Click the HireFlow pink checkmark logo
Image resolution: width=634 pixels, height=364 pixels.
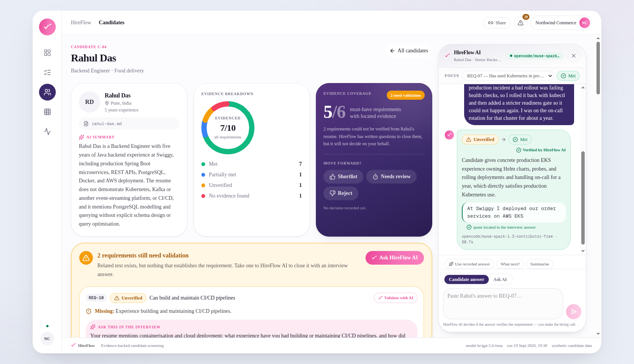[47, 27]
